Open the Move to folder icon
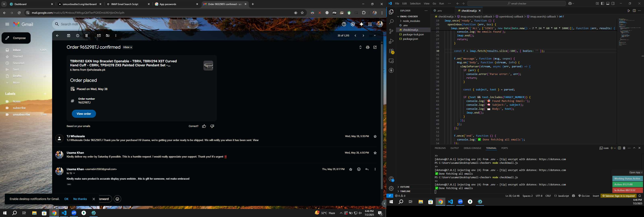 coord(108,36)
